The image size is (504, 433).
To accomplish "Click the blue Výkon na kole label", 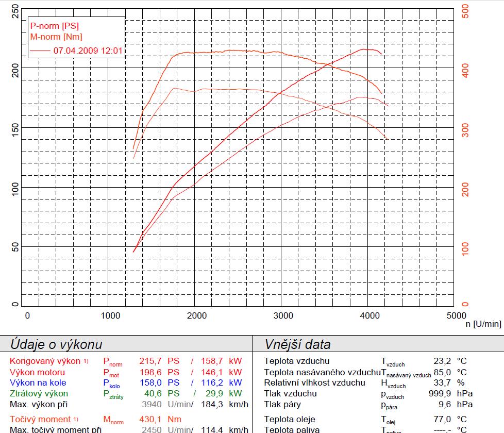I will pyautogui.click(x=38, y=383).
